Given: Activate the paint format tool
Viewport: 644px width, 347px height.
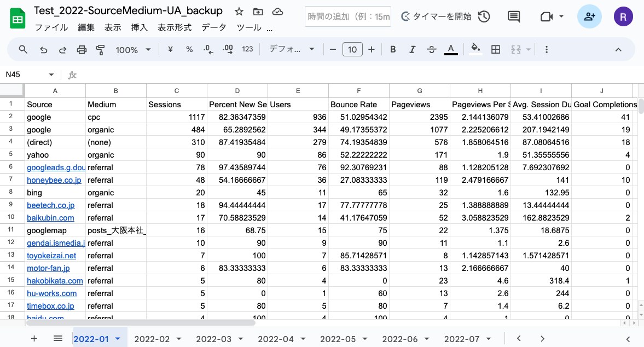Looking at the screenshot, I should (x=100, y=50).
